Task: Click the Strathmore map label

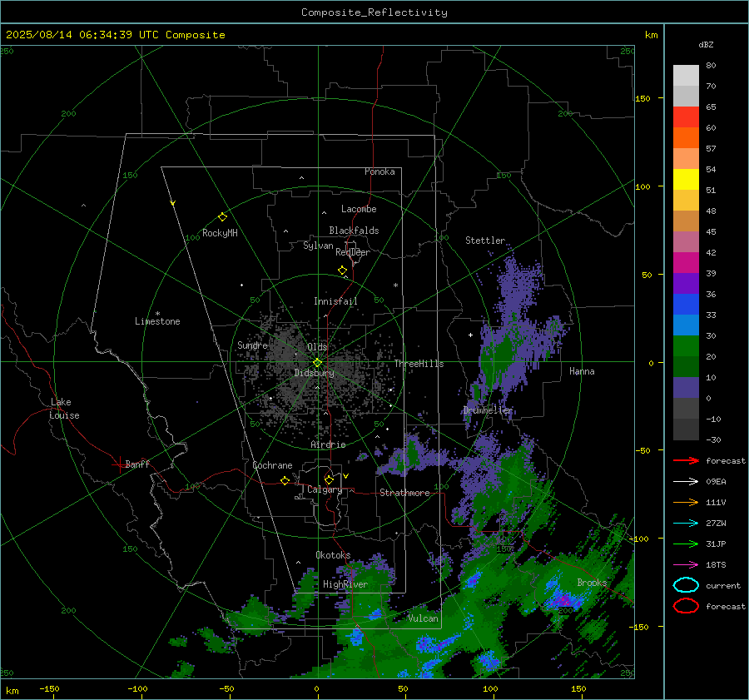Action: pos(404,493)
